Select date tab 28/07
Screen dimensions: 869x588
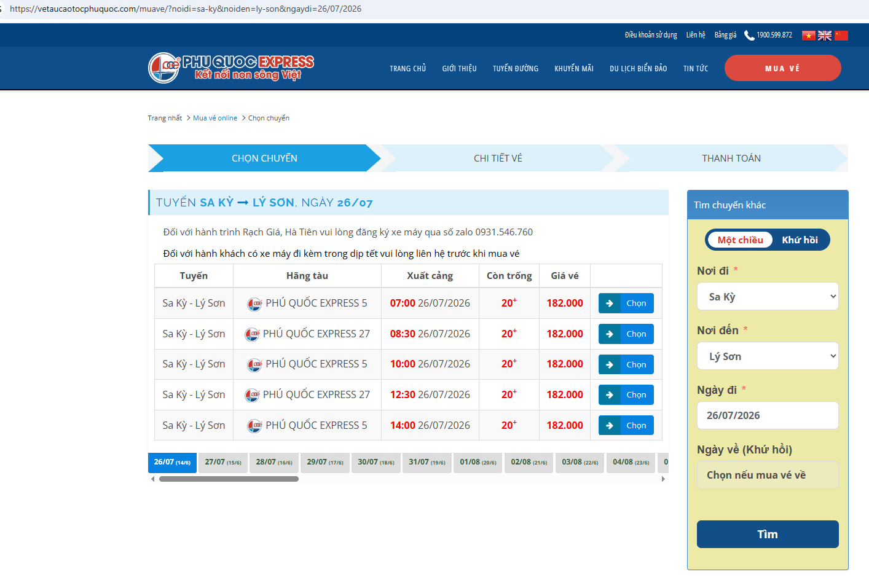274,463
